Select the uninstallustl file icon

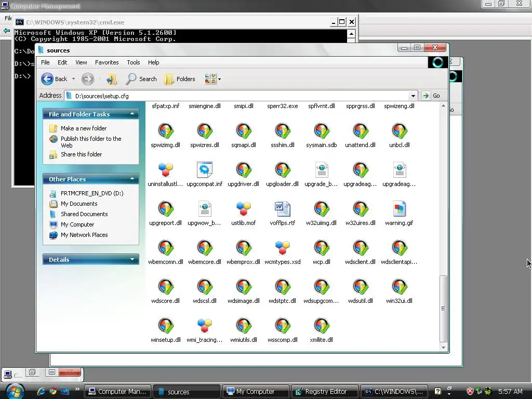point(166,170)
